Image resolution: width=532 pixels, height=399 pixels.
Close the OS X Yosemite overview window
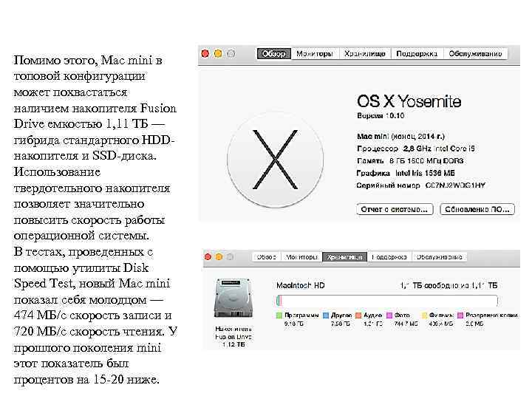click(x=205, y=54)
